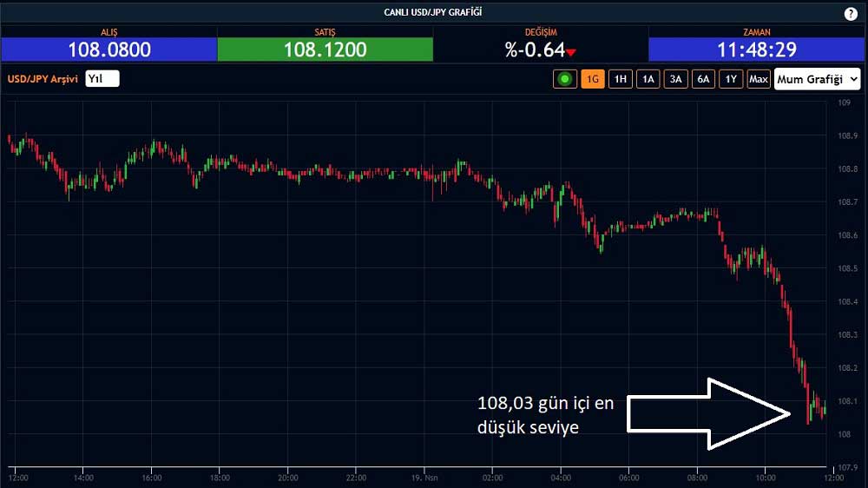Image resolution: width=868 pixels, height=488 pixels.
Task: Open the USD/JPY Arşivi label link
Action: (x=43, y=79)
